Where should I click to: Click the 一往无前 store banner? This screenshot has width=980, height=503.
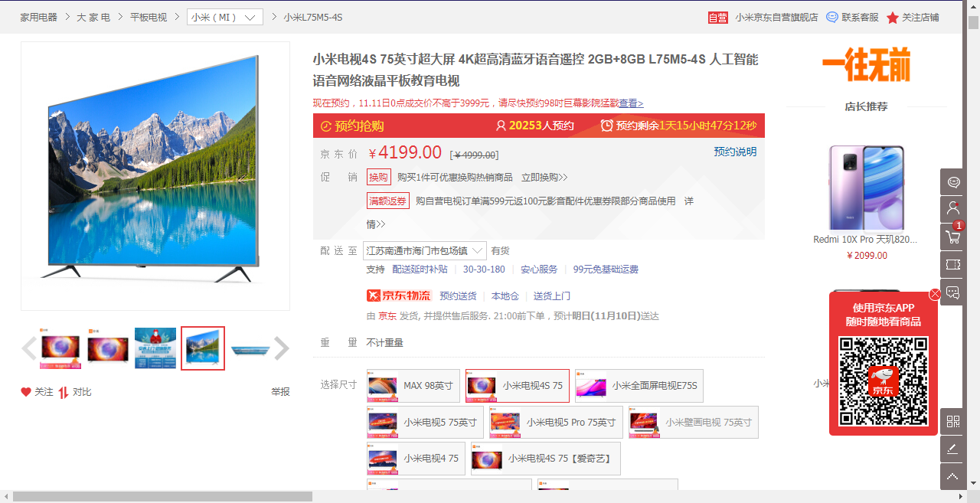coord(867,65)
